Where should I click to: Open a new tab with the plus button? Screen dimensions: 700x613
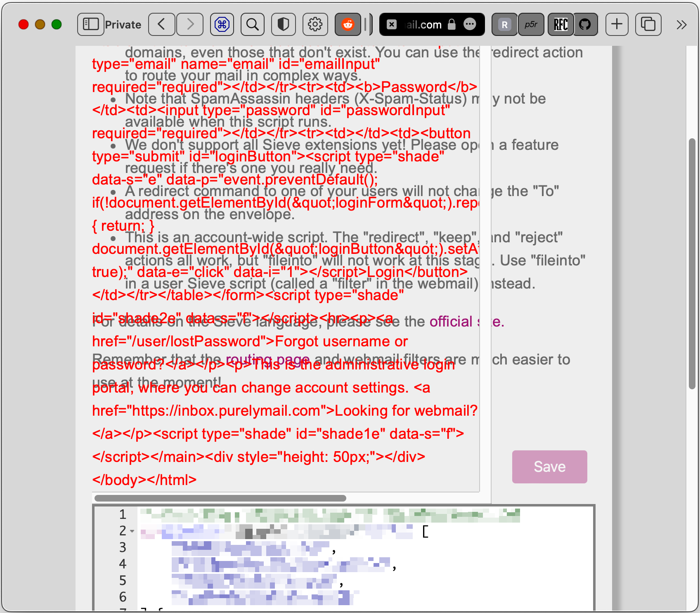[x=617, y=24]
